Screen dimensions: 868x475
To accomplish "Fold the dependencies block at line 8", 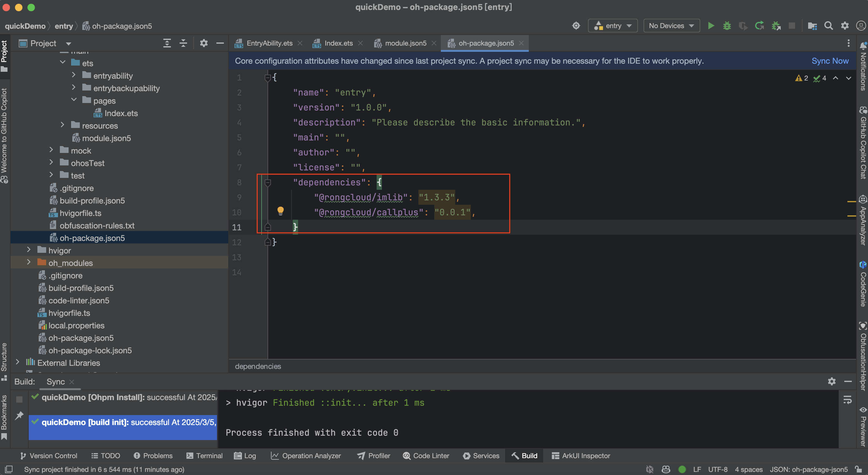I will tap(268, 183).
